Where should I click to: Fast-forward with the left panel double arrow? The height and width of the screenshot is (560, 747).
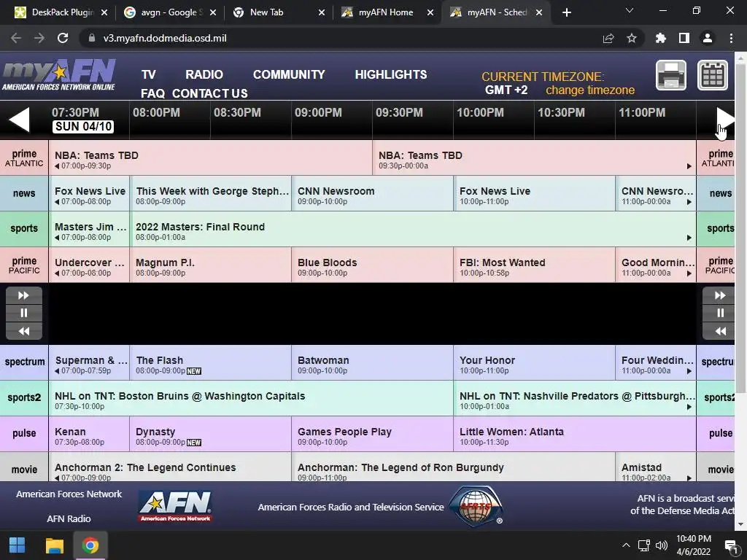24,295
